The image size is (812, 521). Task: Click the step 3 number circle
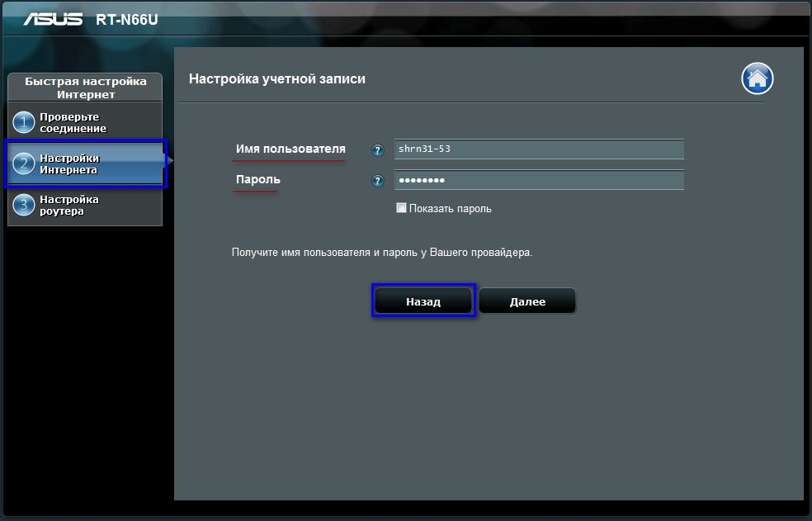[23, 205]
